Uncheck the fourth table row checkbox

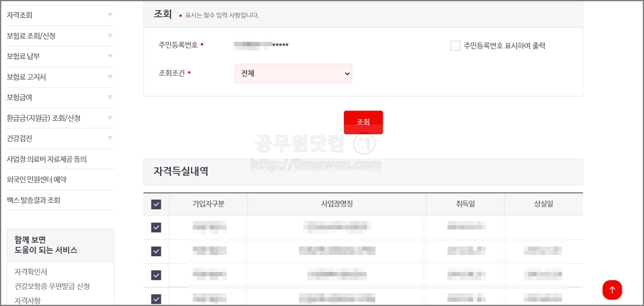156,299
